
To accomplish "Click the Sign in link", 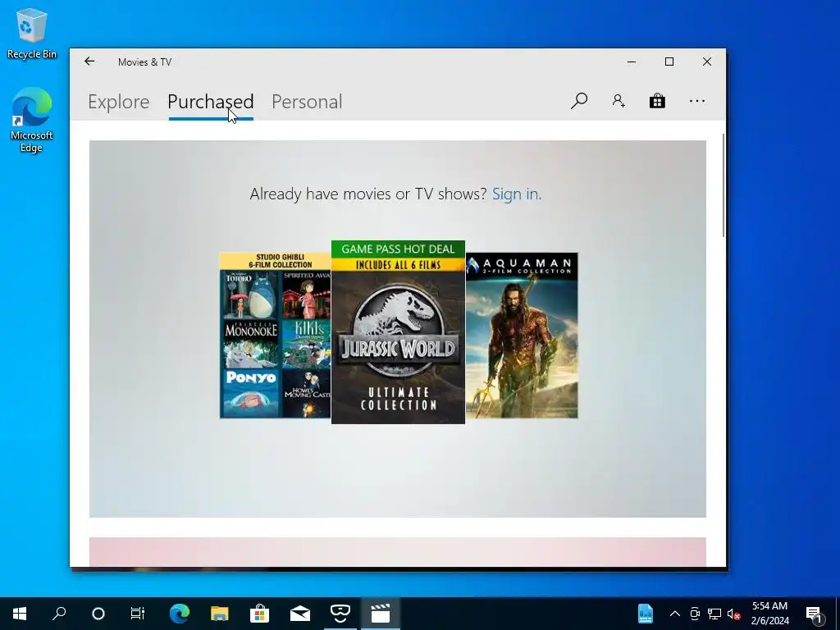I will [x=515, y=194].
